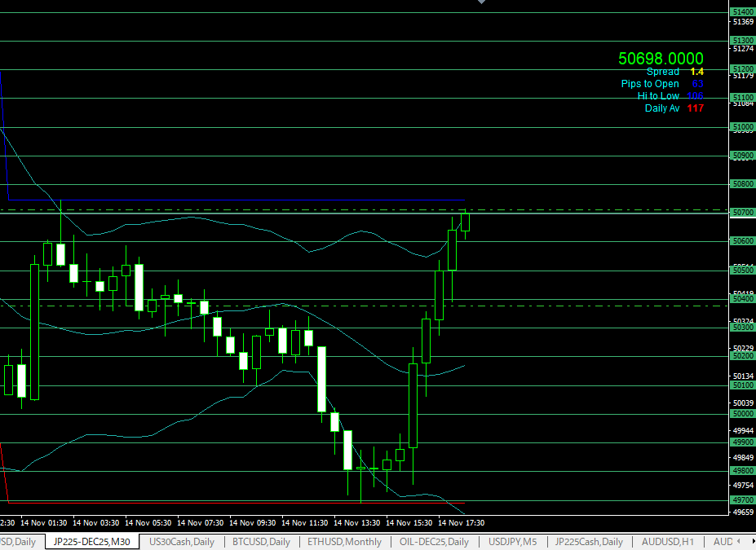Select the USDJPY,M5 chart tab
This screenshot has height=550, width=756.
point(512,542)
